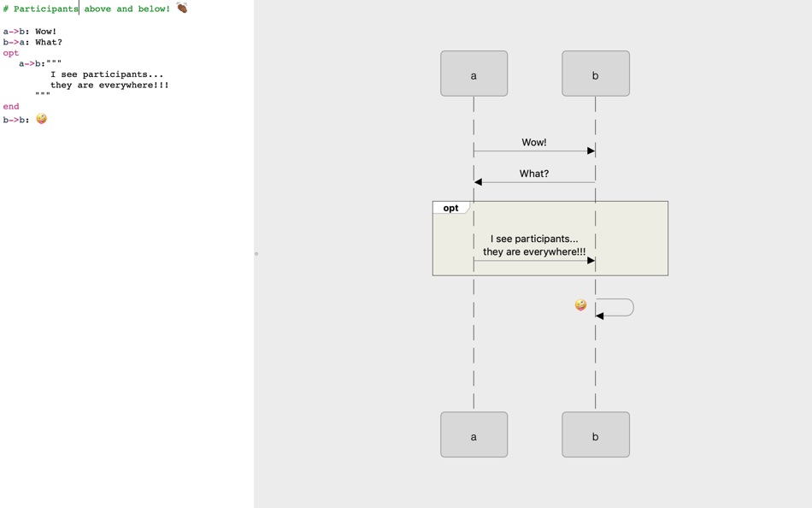Image resolution: width=812 pixels, height=508 pixels.
Task: Click the 'What?' message label in diagram
Action: 534,174
